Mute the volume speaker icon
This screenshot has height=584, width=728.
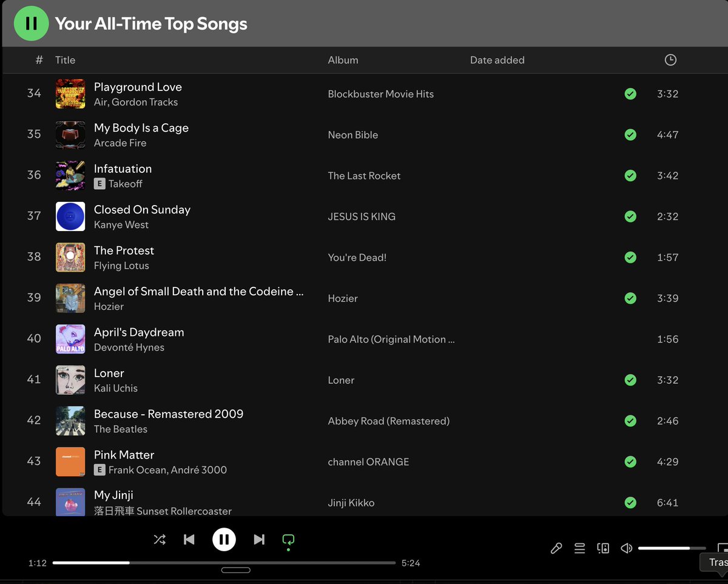627,548
